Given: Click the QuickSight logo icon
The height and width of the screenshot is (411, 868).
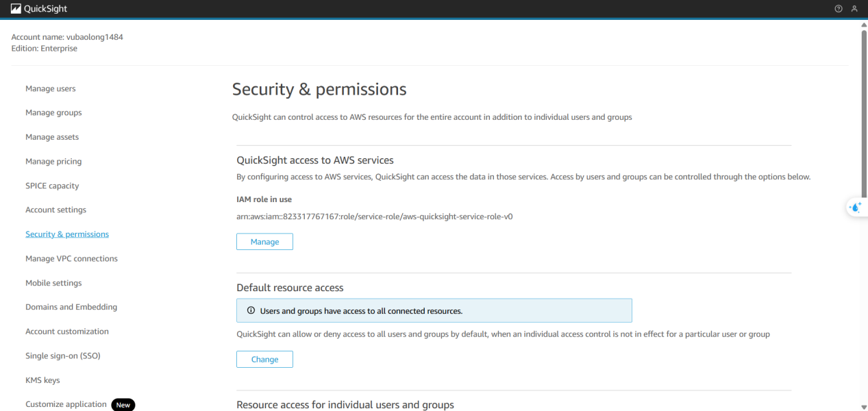Looking at the screenshot, I should [x=16, y=9].
